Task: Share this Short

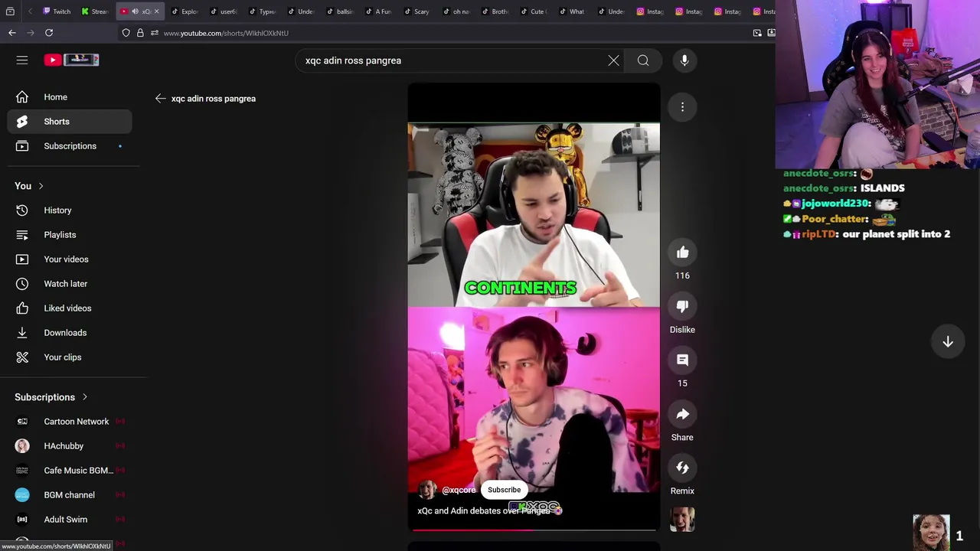Action: [x=682, y=414]
